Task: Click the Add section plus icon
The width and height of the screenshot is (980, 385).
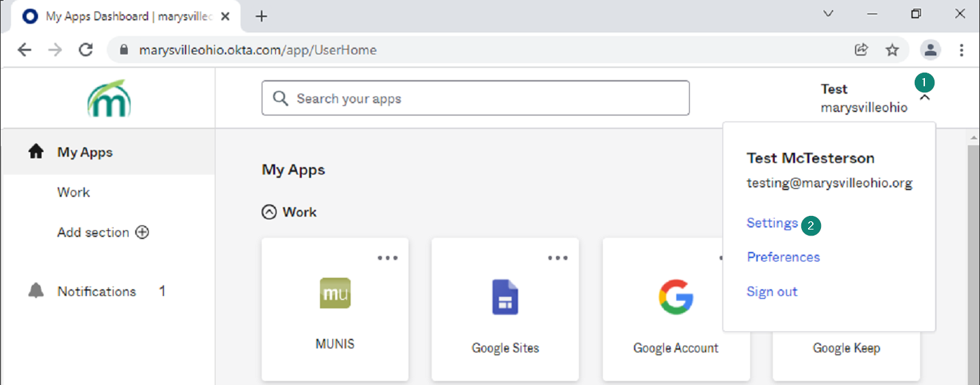Action: pos(142,232)
